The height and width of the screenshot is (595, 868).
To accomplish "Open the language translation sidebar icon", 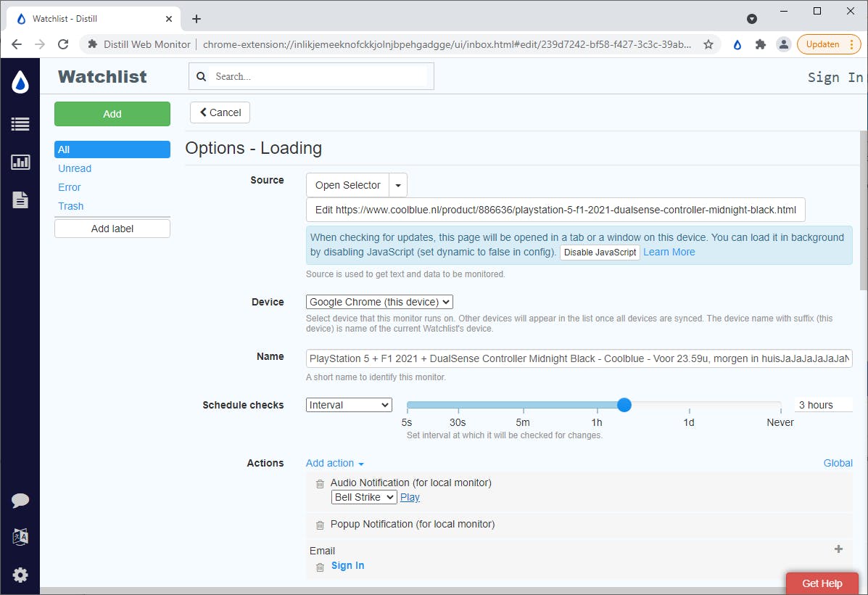I will [20, 537].
